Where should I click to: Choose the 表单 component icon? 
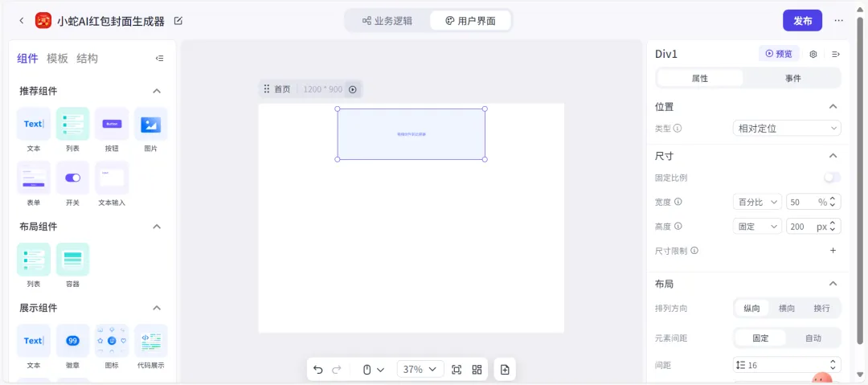[x=33, y=178]
